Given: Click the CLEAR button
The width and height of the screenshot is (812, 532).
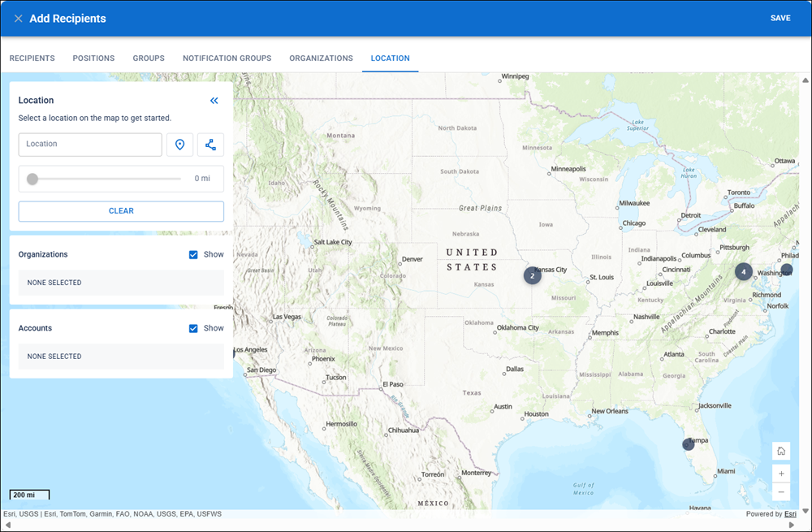Looking at the screenshot, I should click(x=121, y=211).
